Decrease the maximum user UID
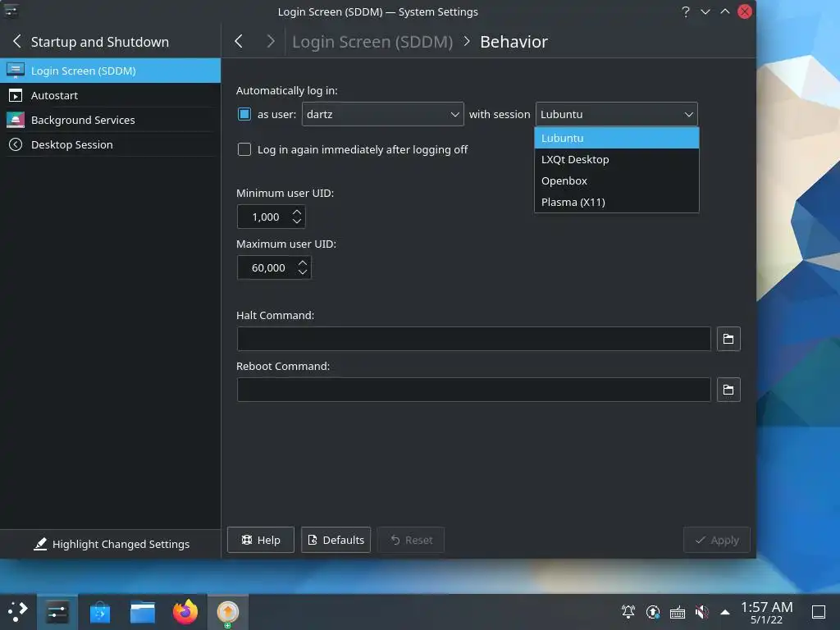 click(x=303, y=272)
